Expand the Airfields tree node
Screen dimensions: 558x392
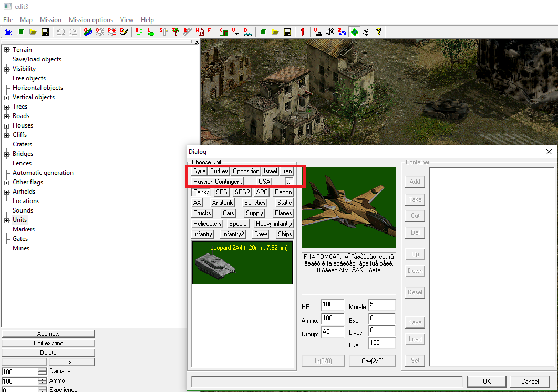[7, 192]
